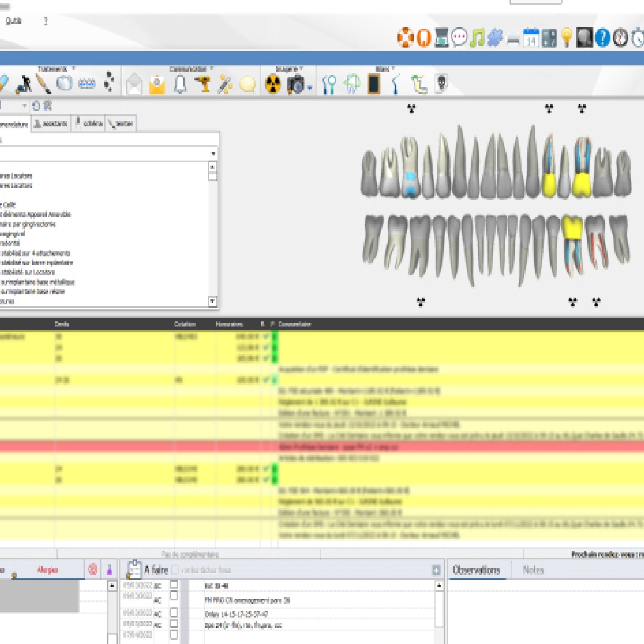Check the first A faire task checkbox

[x=174, y=584]
